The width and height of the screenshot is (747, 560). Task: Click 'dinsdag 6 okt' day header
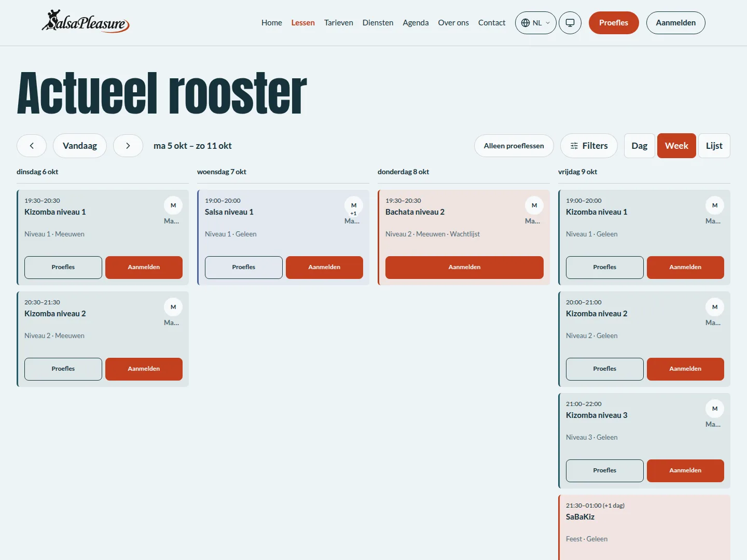click(x=37, y=172)
